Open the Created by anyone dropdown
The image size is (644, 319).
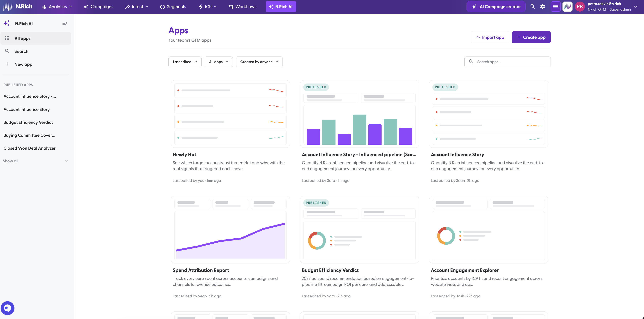[259, 62]
